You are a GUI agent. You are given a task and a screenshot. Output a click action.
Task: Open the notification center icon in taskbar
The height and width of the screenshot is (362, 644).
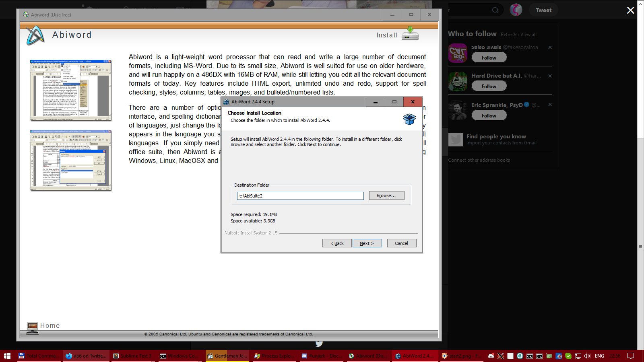pyautogui.click(x=631, y=356)
